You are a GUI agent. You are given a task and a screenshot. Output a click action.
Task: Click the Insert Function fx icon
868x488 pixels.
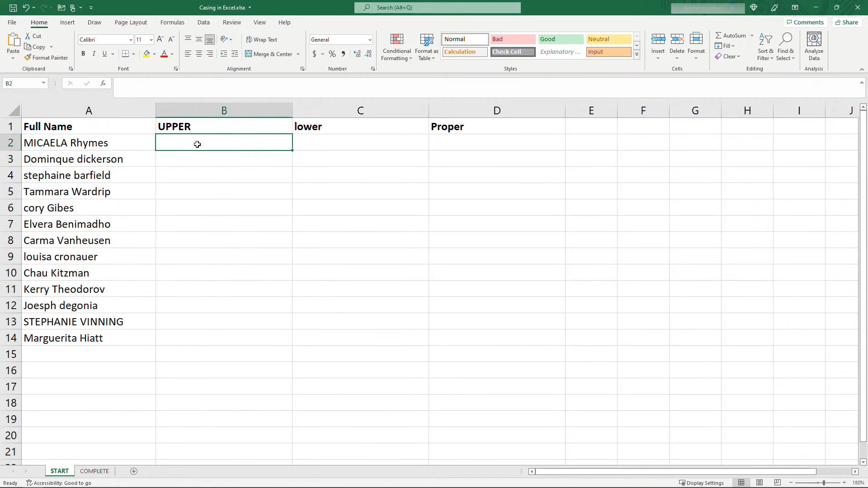coord(103,83)
